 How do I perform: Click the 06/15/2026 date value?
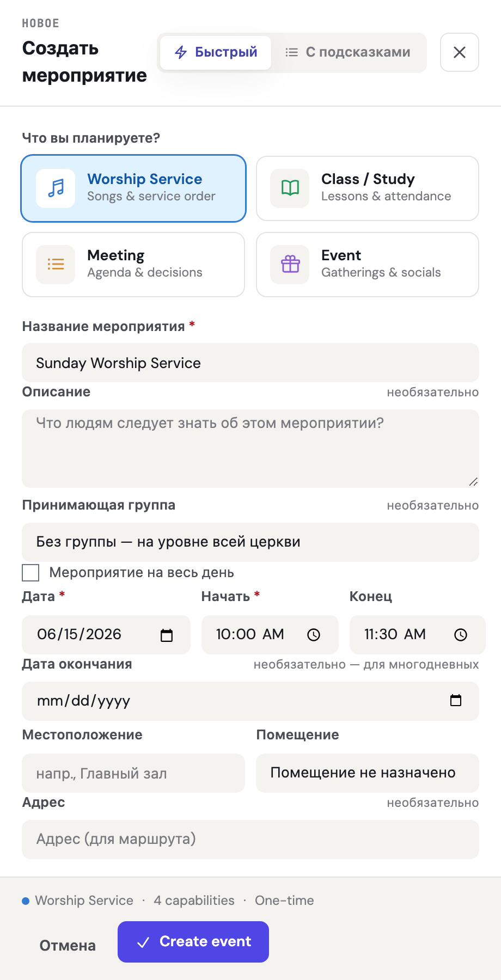79,635
